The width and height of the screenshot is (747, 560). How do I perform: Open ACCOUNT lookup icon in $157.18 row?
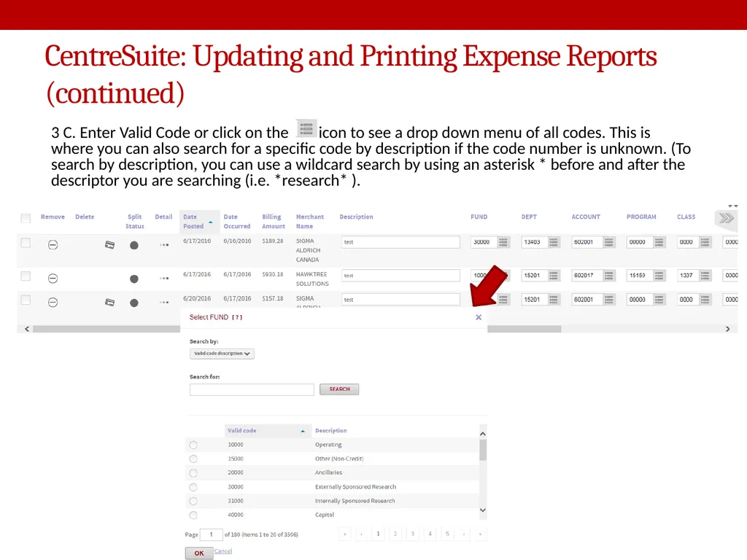pos(609,300)
